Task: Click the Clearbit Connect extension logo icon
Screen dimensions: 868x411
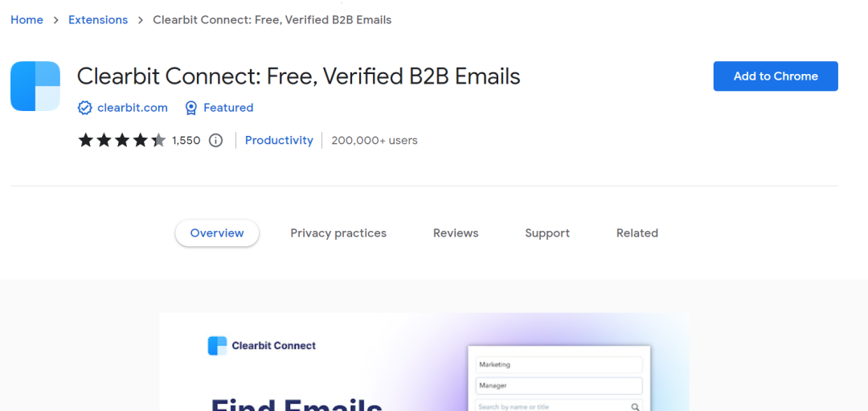Action: tap(35, 86)
